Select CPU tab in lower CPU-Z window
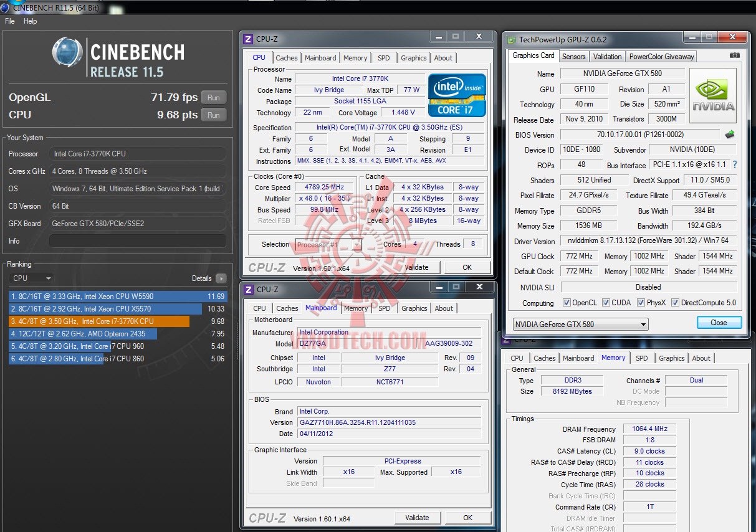Viewport: 756px width, 532px height. pos(260,308)
